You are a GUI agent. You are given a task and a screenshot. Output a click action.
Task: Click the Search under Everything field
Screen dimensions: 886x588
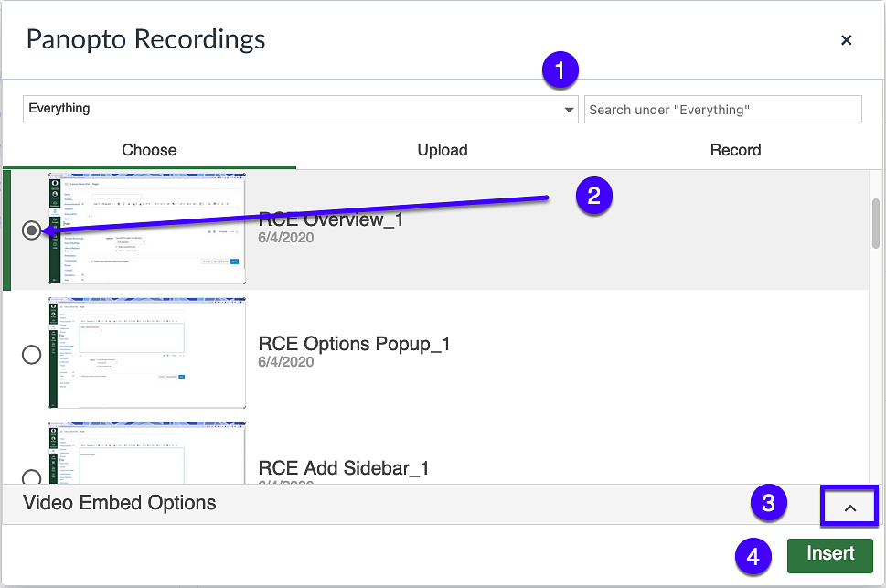point(722,109)
